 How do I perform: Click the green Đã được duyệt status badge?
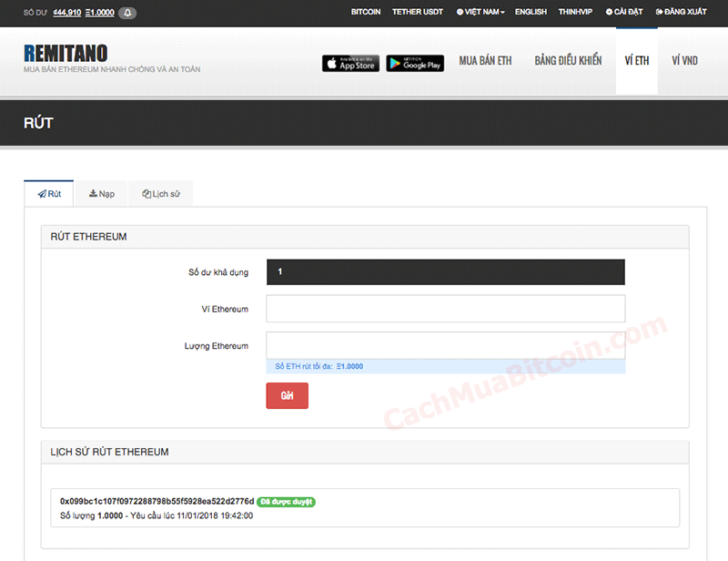pyautogui.click(x=286, y=502)
